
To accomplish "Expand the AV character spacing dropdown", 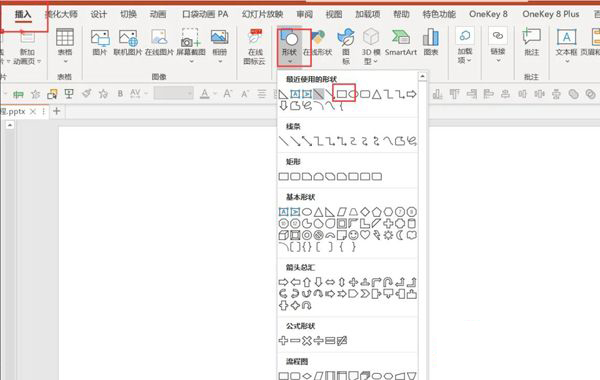I will click(146, 93).
